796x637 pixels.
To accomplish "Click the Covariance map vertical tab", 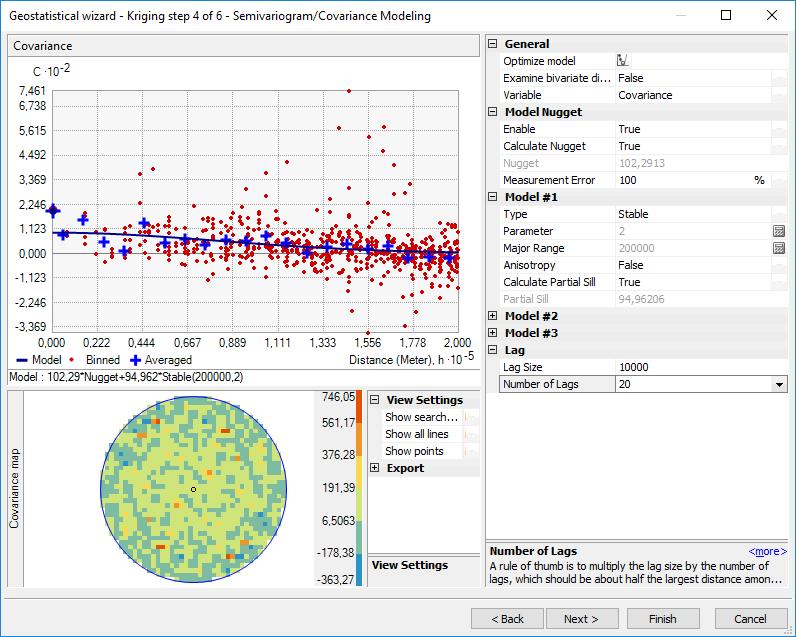I will click(x=15, y=488).
